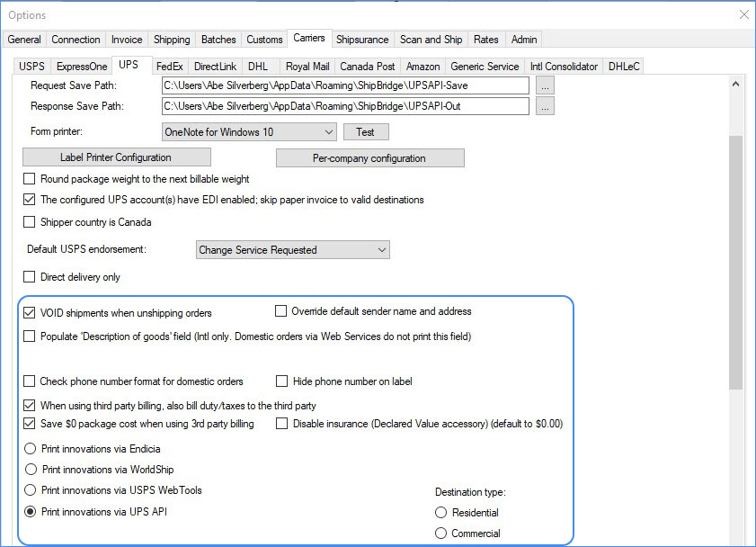Open the ExpressOne carrier sub-tab

pyautogui.click(x=82, y=67)
